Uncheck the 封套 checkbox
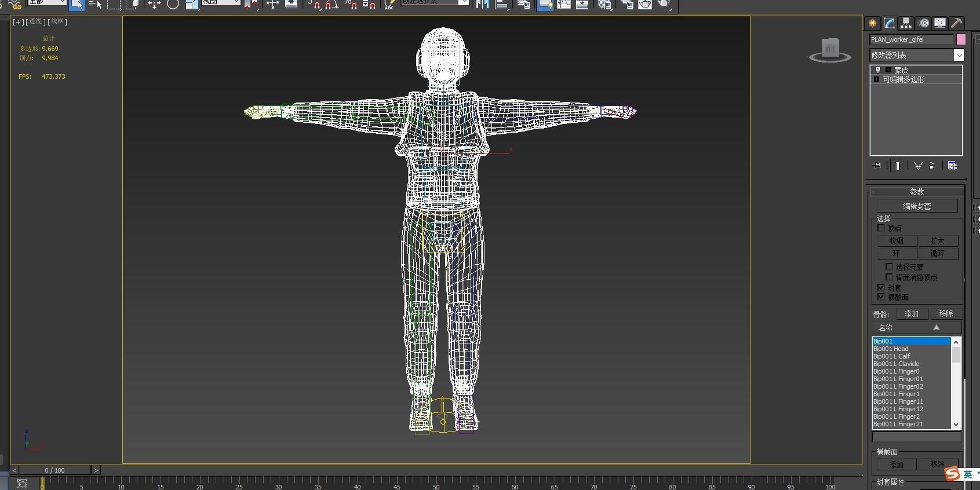 (x=881, y=288)
